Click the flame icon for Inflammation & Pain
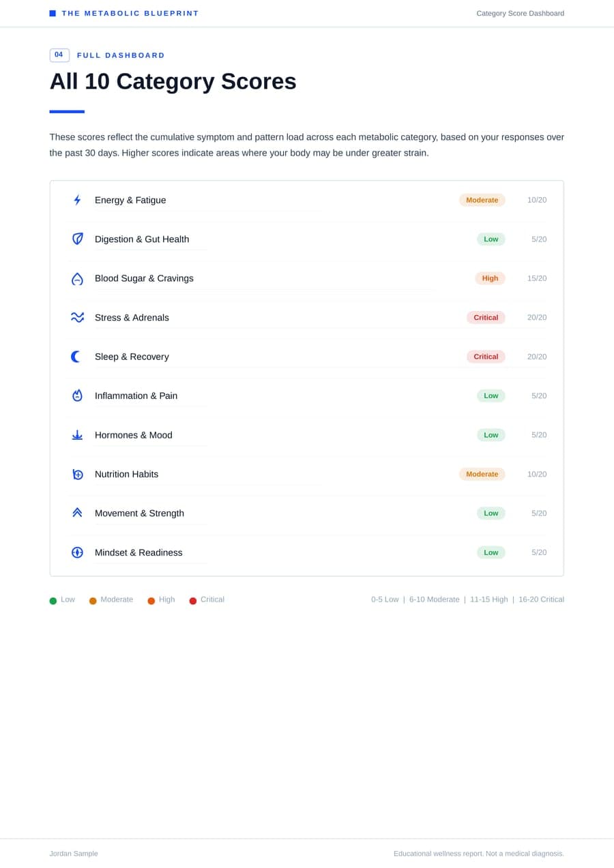Viewport: 614px width, 868px height. 77,395
